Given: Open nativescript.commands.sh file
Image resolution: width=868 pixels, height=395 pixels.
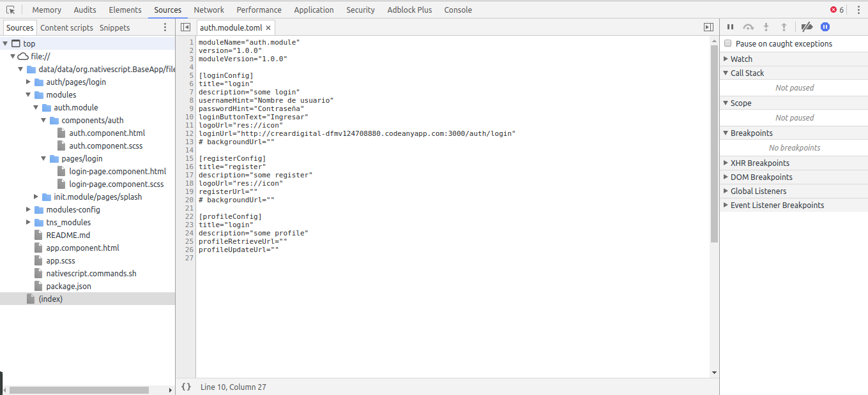Looking at the screenshot, I should (91, 273).
